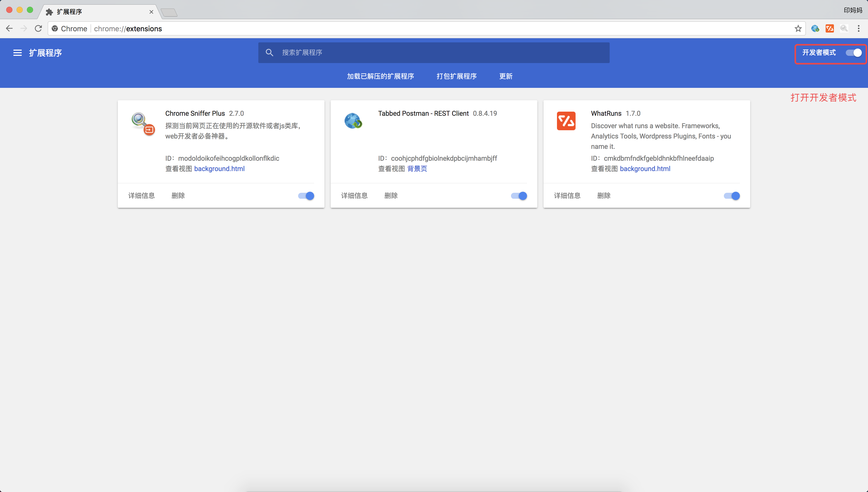Click 打包扩展程序 button

click(456, 76)
